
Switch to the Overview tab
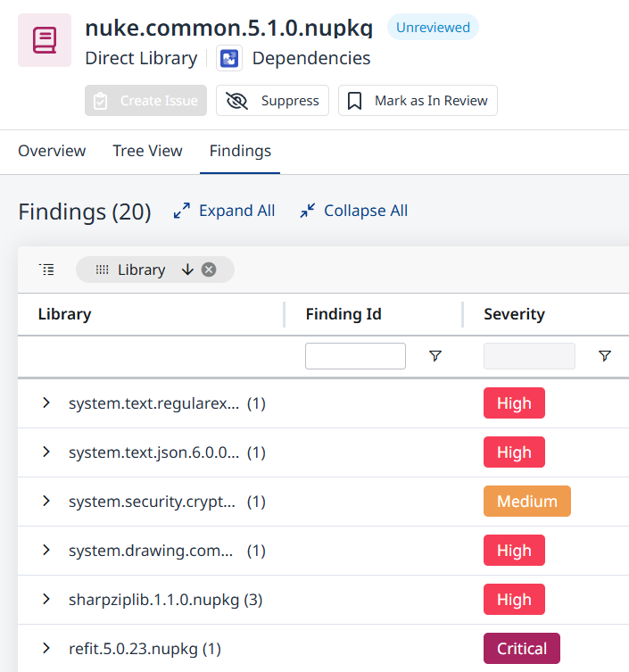[x=52, y=151]
